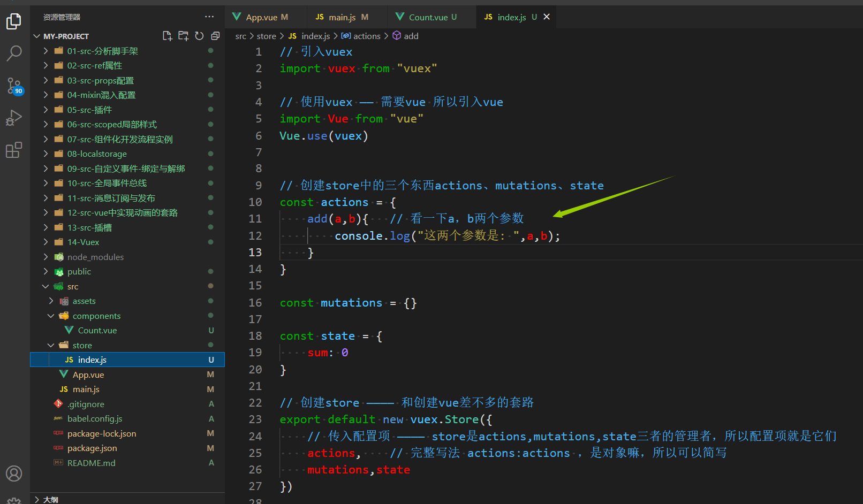Click the Vue icon of App.vue in explorer
Viewport: 863px width, 504px height.
pyautogui.click(x=64, y=374)
